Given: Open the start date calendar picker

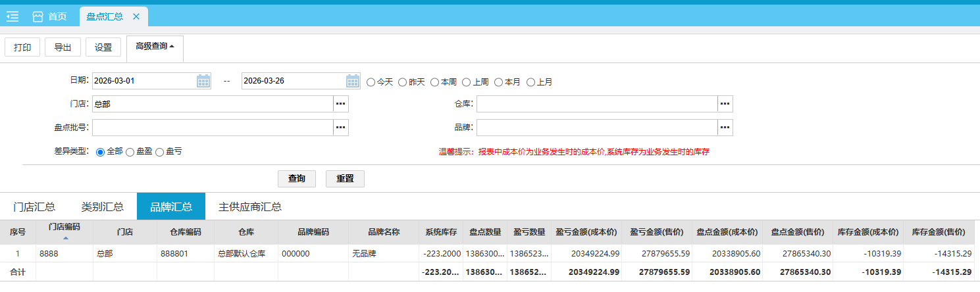Looking at the screenshot, I should 203,81.
